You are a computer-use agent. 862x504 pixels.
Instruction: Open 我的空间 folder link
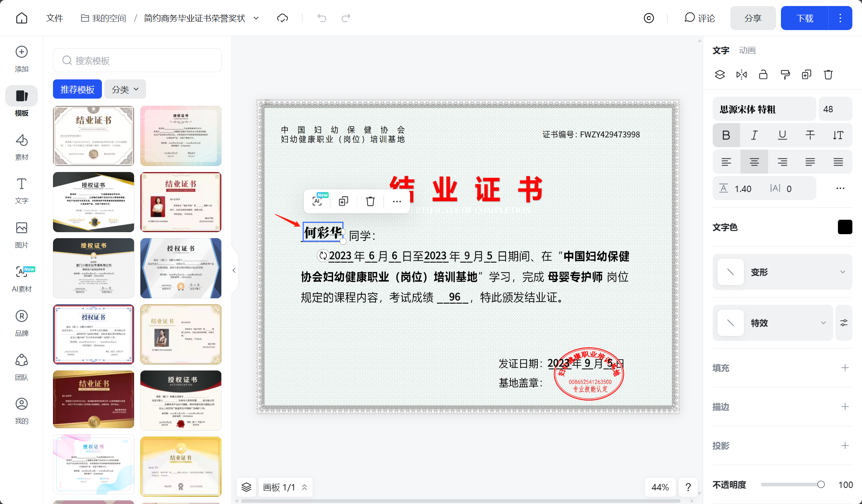104,18
